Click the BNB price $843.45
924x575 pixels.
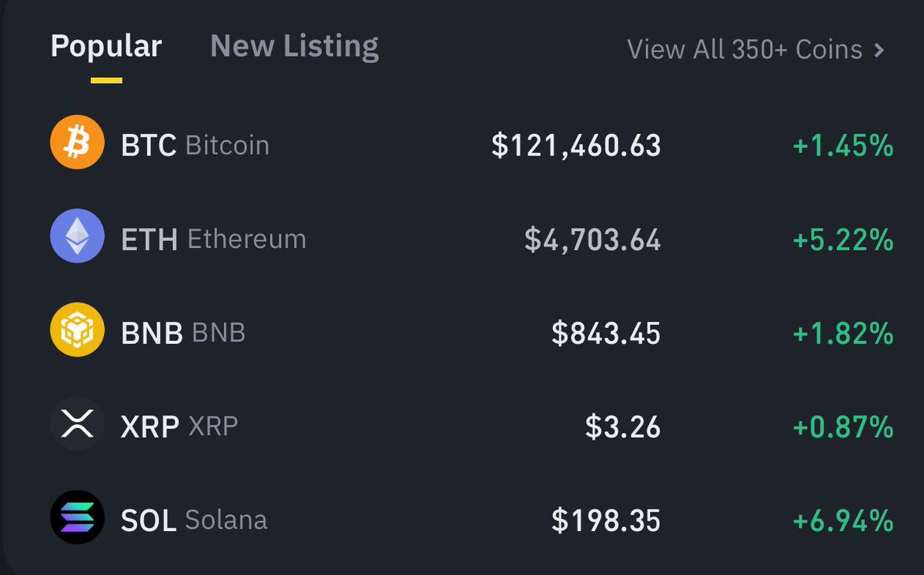coord(606,333)
